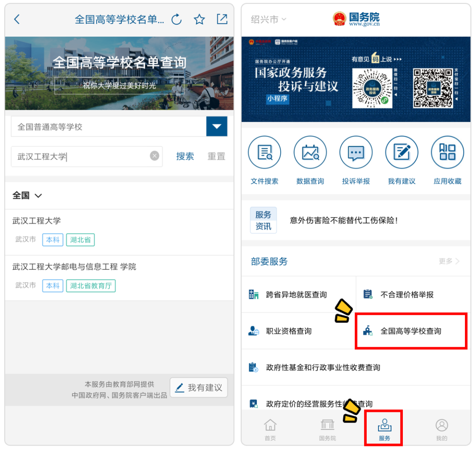Open the 武汉工程大学邮电与信息工程学院 result

(x=119, y=278)
